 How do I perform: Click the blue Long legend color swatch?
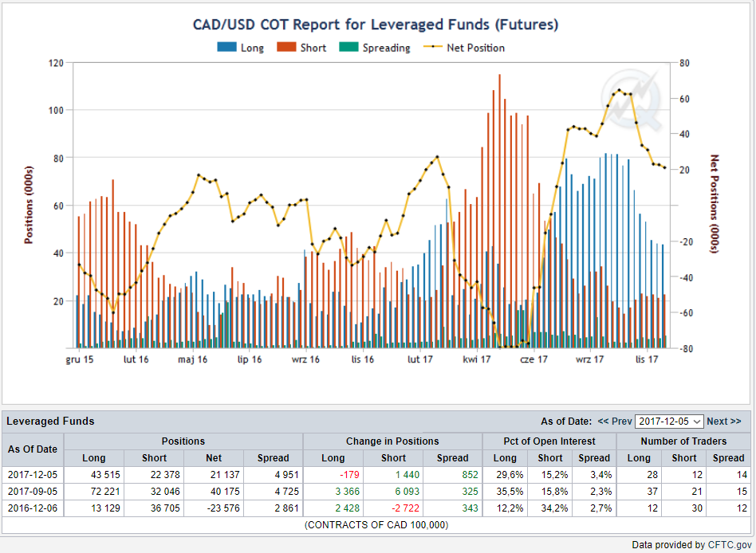(x=227, y=47)
